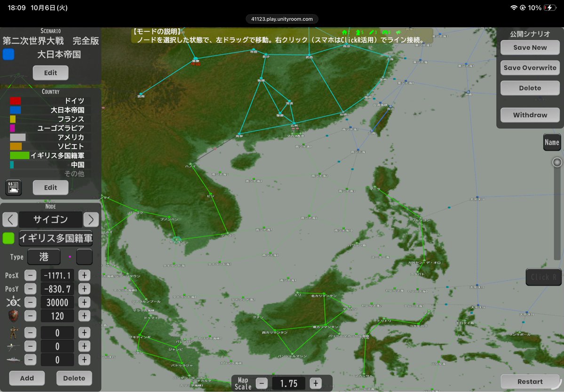This screenshot has height=392, width=564.
Task: Click the node name field サイゴン
Action: point(50,219)
